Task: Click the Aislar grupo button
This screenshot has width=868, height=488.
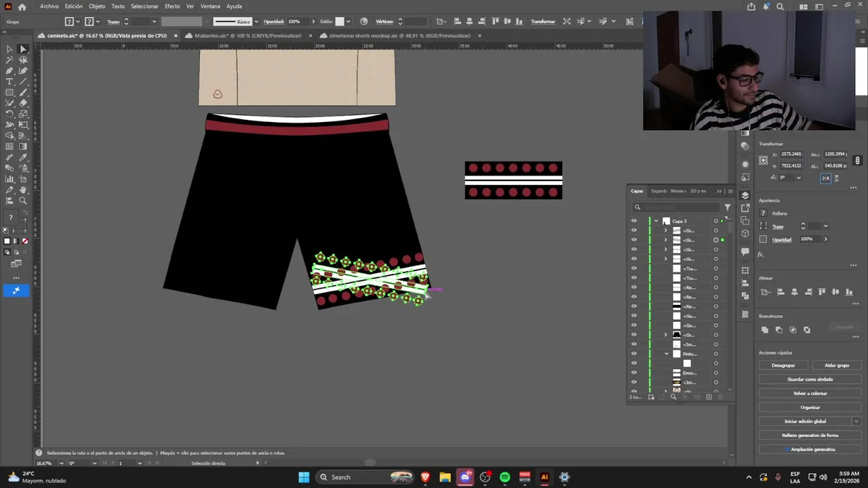Action: coord(837,365)
